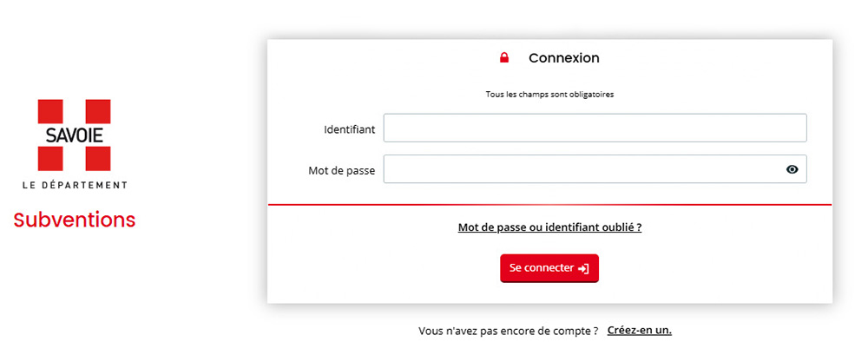The width and height of the screenshot is (868, 342).
Task: Click the 'Vous n'avez pas encore de compte' text
Action: pos(508,331)
